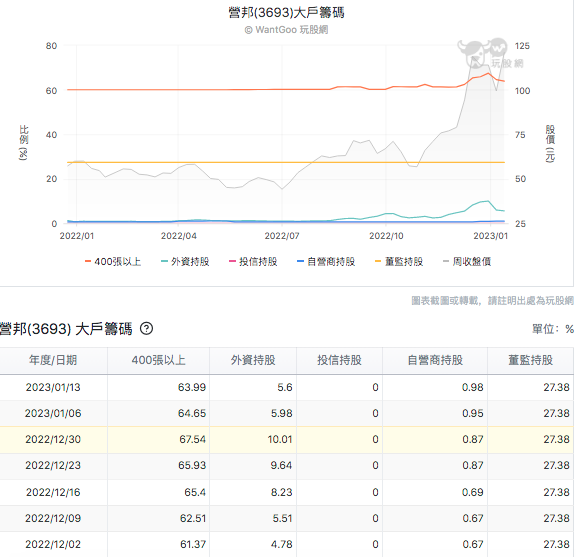Viewport: 576px width, 557px height.
Task: Click the 65.93 value in the table
Action: [x=192, y=466]
